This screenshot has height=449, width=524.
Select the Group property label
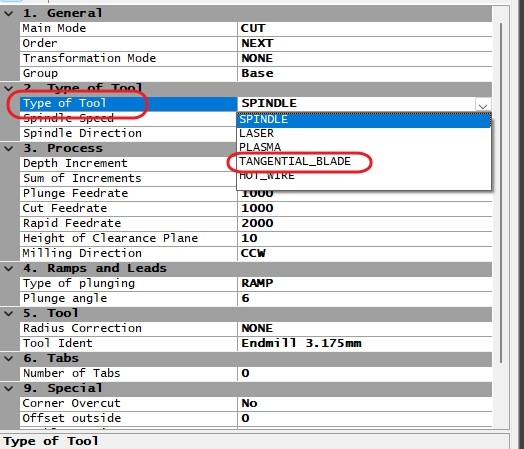coord(40,73)
